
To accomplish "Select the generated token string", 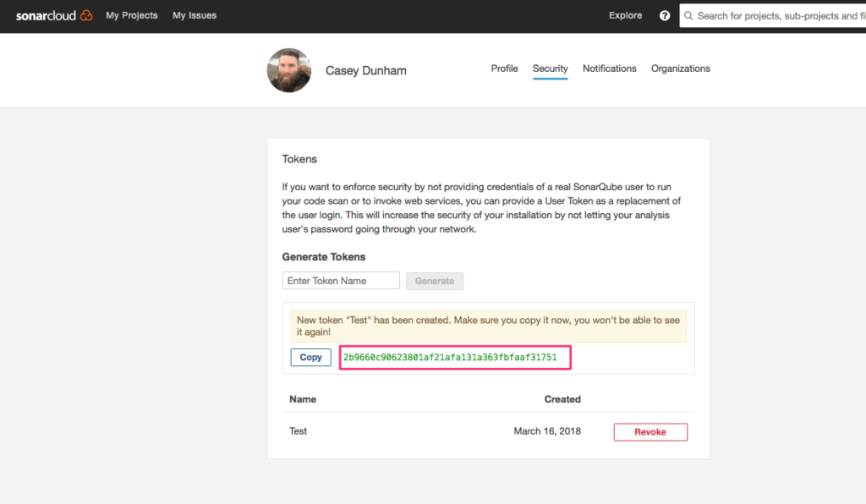I will coord(450,357).
